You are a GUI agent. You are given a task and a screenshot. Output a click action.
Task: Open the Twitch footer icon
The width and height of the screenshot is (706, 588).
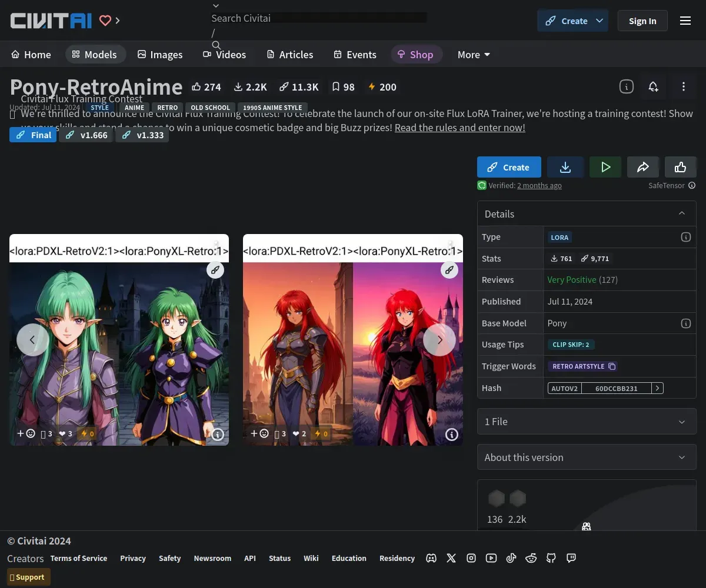click(x=571, y=558)
